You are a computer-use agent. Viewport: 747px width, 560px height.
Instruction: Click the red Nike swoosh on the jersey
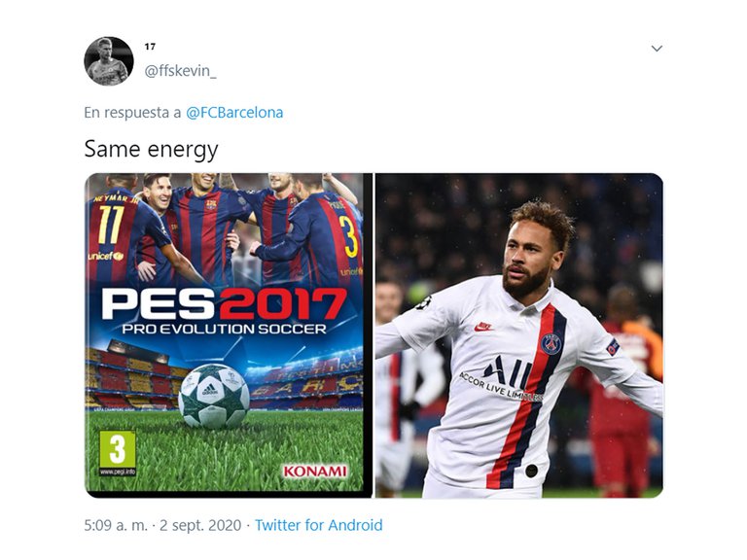[483, 327]
